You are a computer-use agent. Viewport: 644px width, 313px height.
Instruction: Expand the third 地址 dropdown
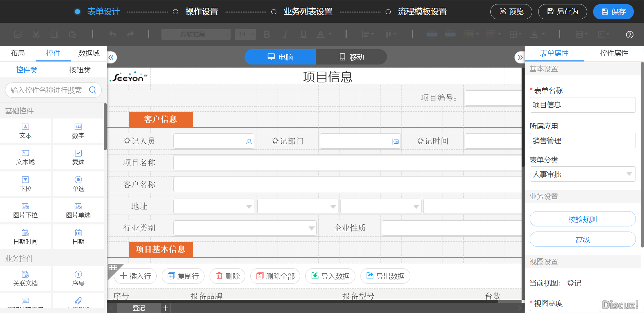pos(416,207)
